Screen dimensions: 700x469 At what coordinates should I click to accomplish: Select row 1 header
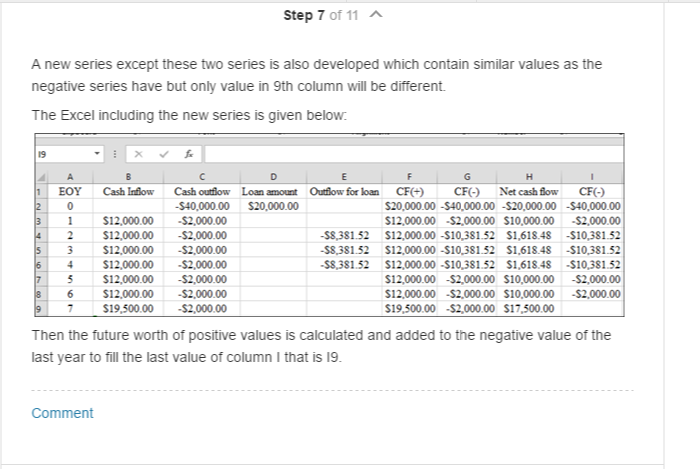pos(41,192)
